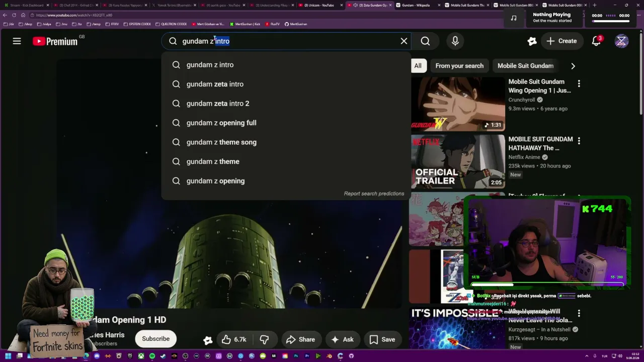Select 'Mobile Suit Gundam' filter chip
Screen dimensions: 644x362
[x=525, y=66]
